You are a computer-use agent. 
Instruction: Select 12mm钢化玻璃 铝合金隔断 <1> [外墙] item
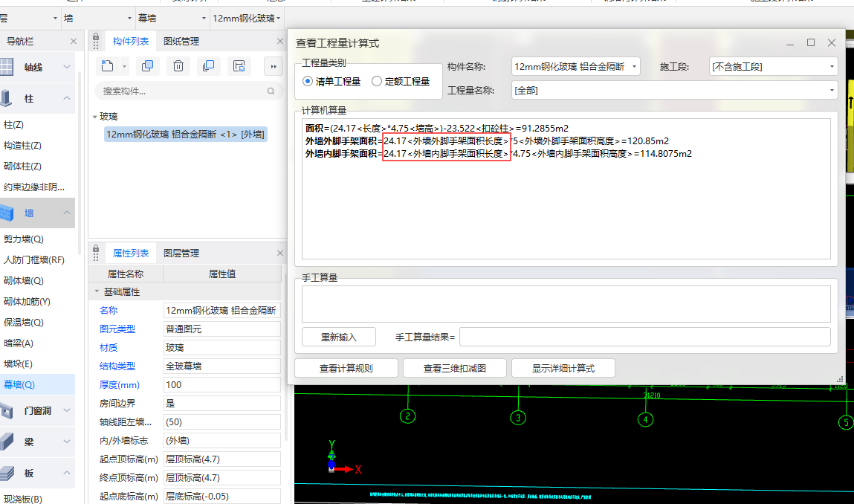tap(185, 134)
